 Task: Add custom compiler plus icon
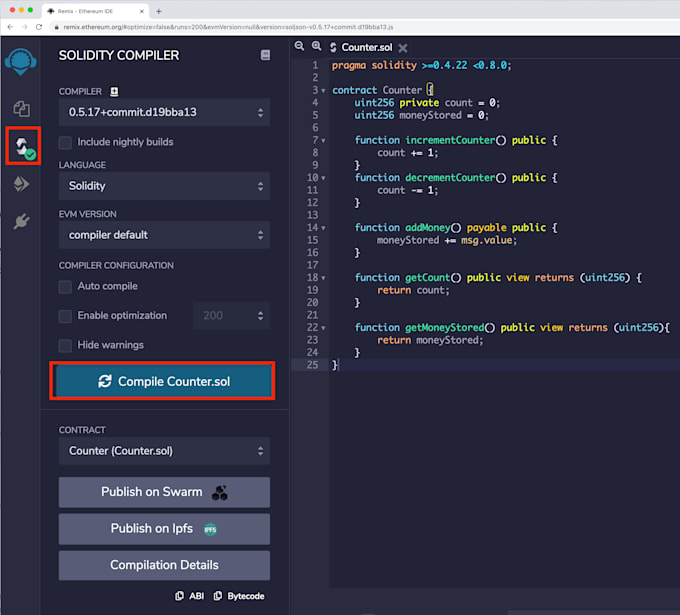114,92
